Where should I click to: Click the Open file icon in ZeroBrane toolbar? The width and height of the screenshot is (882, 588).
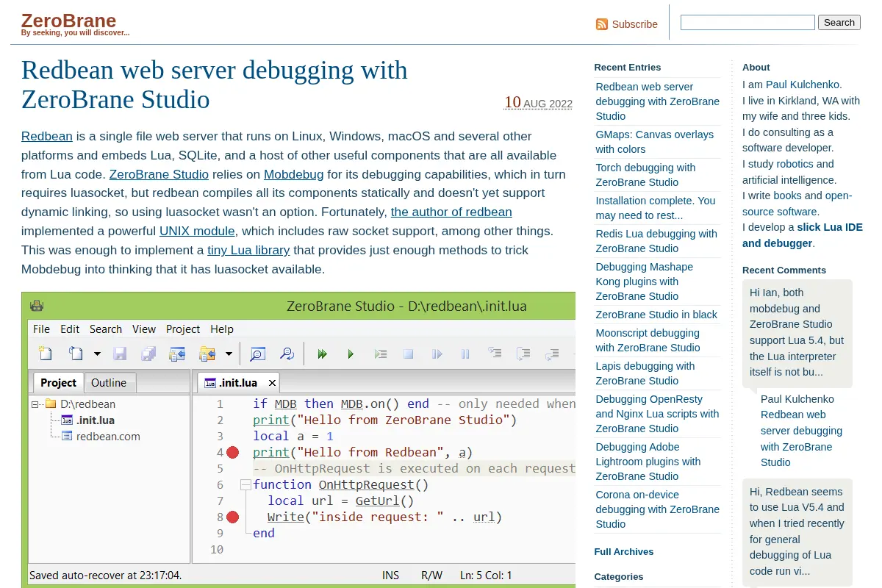[76, 354]
